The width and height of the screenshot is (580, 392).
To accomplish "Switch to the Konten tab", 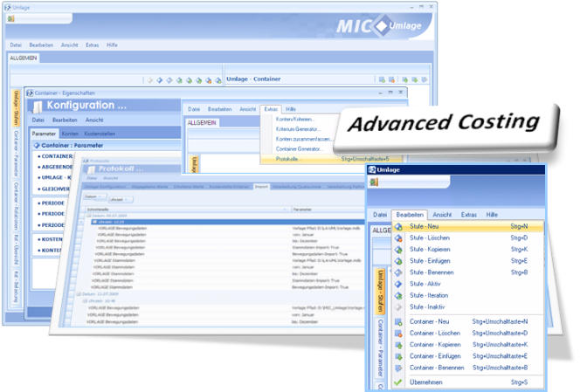I will point(70,133).
